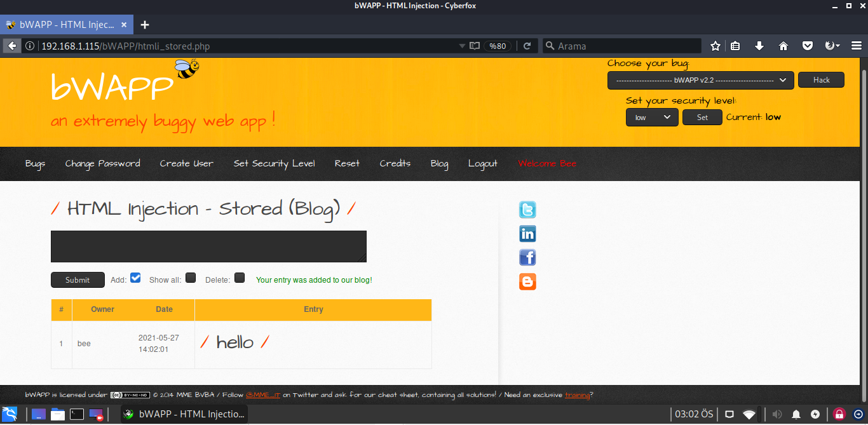The height and width of the screenshot is (425, 868).
Task: Launch terminal emulator from taskbar
Action: click(77, 414)
